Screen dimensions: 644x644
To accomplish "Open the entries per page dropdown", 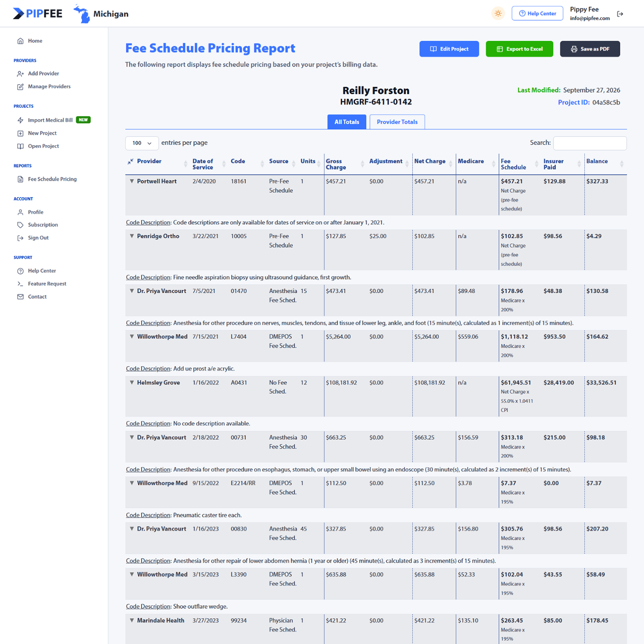I will (142, 143).
